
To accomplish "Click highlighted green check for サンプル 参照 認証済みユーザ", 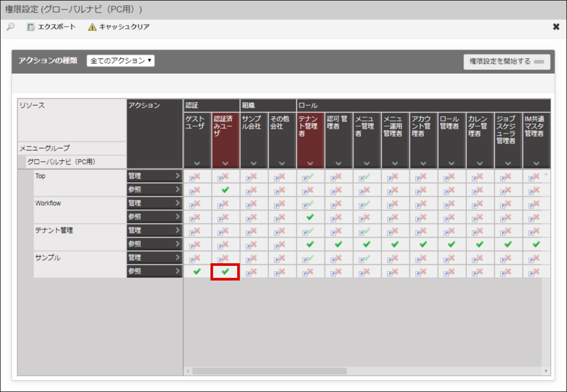I will point(225,272).
